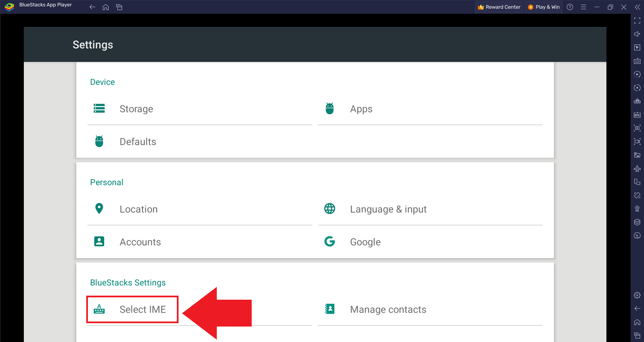Open Defaults settings
The height and width of the screenshot is (342, 644).
click(200, 141)
